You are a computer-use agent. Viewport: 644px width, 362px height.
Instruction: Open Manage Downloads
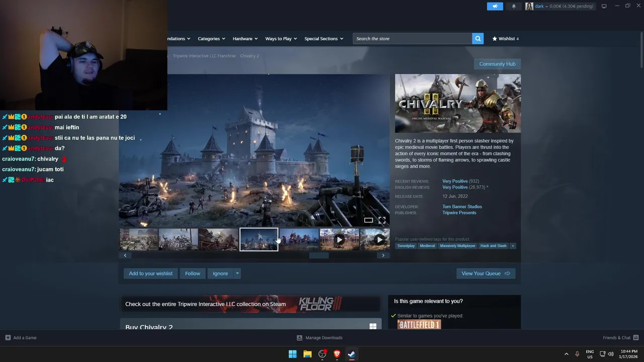319,338
